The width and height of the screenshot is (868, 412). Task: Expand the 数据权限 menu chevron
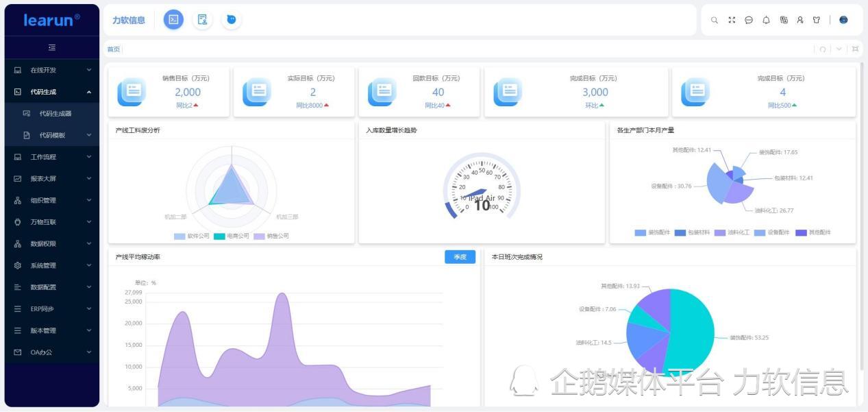pyautogui.click(x=89, y=243)
